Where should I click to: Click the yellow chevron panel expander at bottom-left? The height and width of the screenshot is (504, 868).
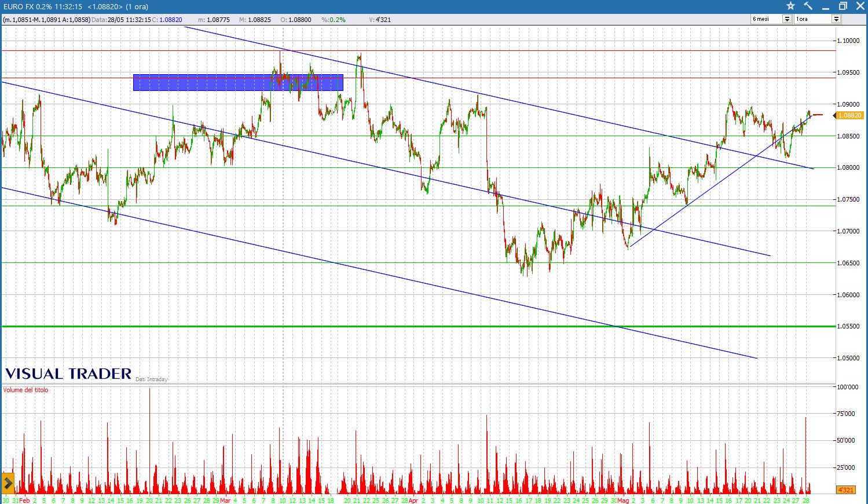(8, 483)
